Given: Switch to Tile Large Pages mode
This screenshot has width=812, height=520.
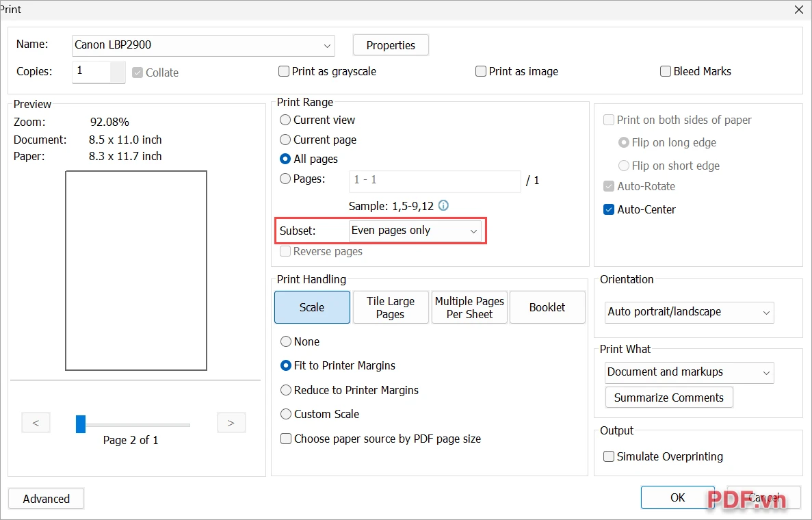Looking at the screenshot, I should [x=391, y=307].
